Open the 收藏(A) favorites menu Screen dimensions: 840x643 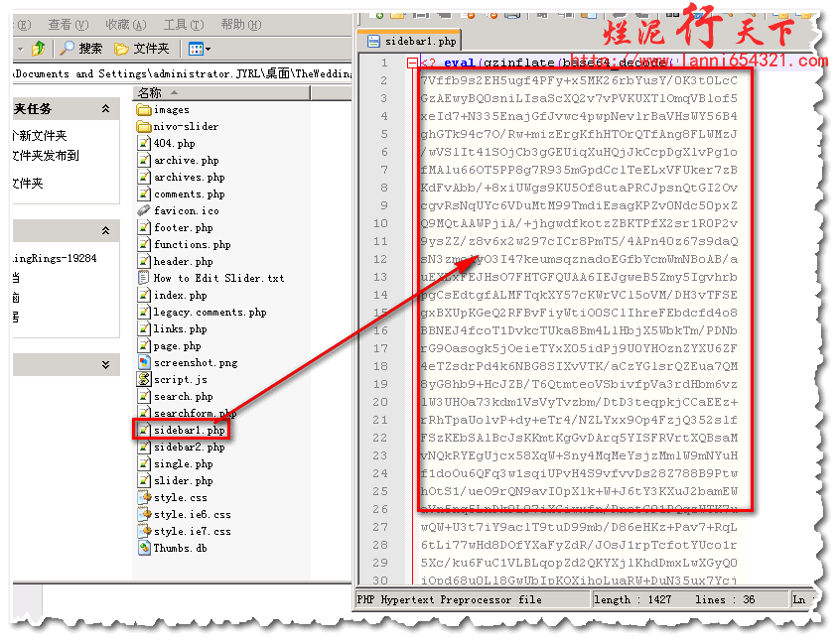click(x=125, y=25)
